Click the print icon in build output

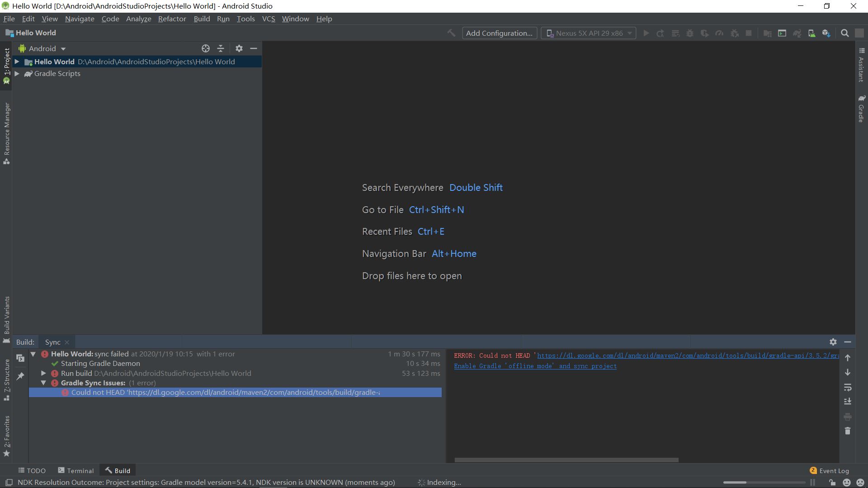pyautogui.click(x=848, y=417)
